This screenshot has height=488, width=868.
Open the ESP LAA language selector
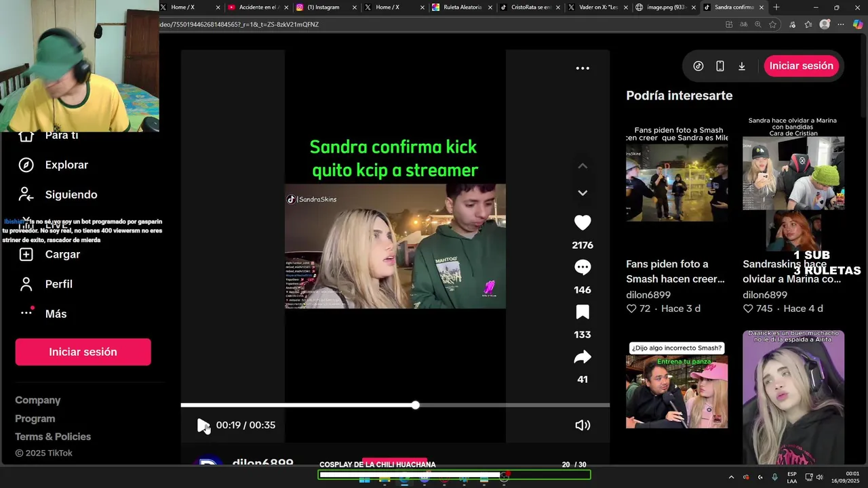[792, 477]
